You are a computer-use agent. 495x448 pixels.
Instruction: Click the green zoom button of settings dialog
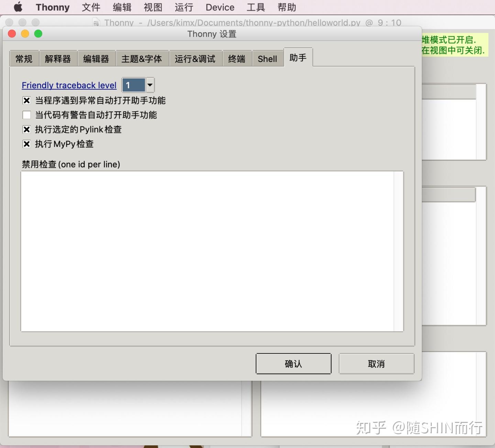[38, 34]
